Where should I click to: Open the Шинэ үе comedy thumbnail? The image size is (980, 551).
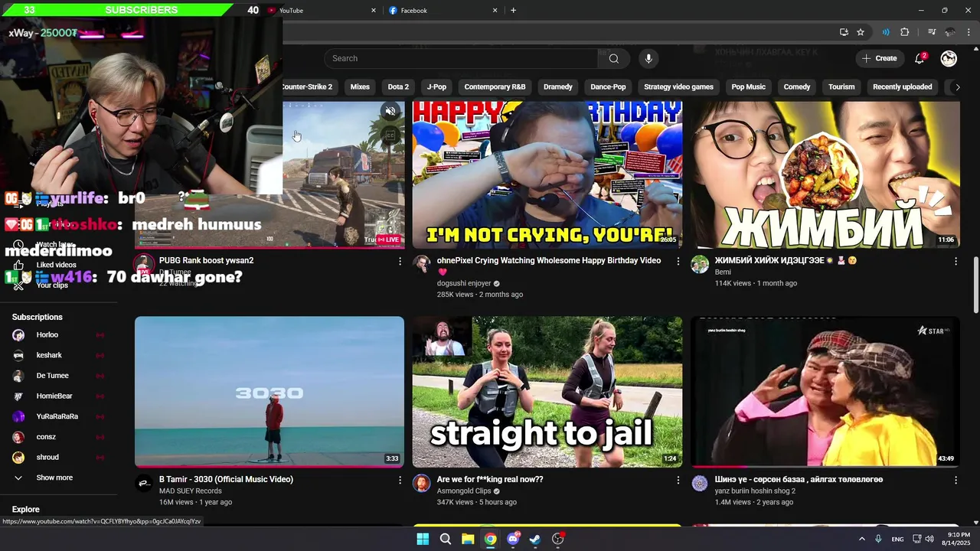(x=825, y=392)
